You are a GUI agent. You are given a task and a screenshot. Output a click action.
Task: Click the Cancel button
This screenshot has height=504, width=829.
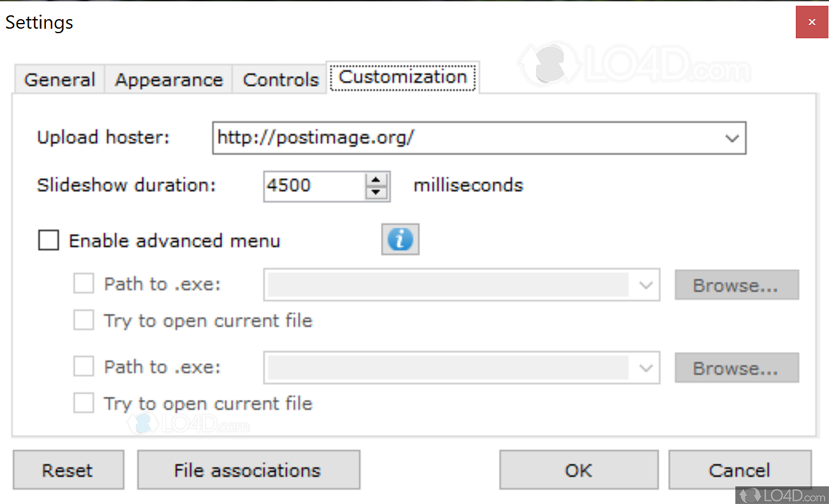[740, 470]
